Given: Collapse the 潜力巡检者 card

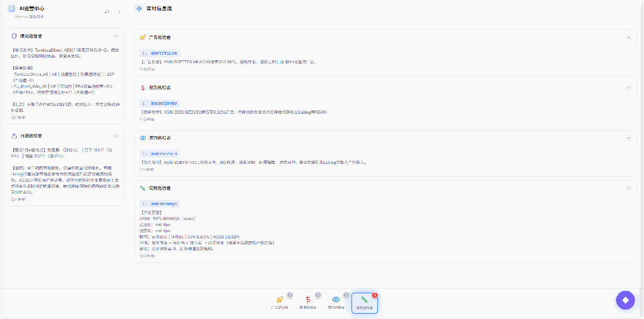Looking at the screenshot, I should click(628, 138).
